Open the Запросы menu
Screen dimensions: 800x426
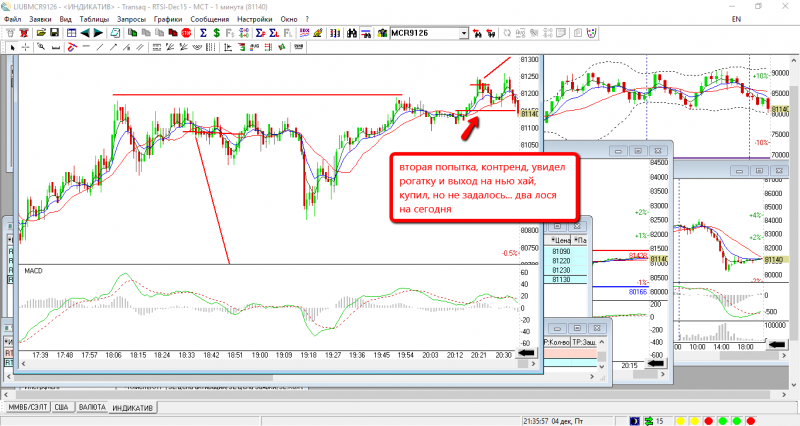(x=131, y=19)
